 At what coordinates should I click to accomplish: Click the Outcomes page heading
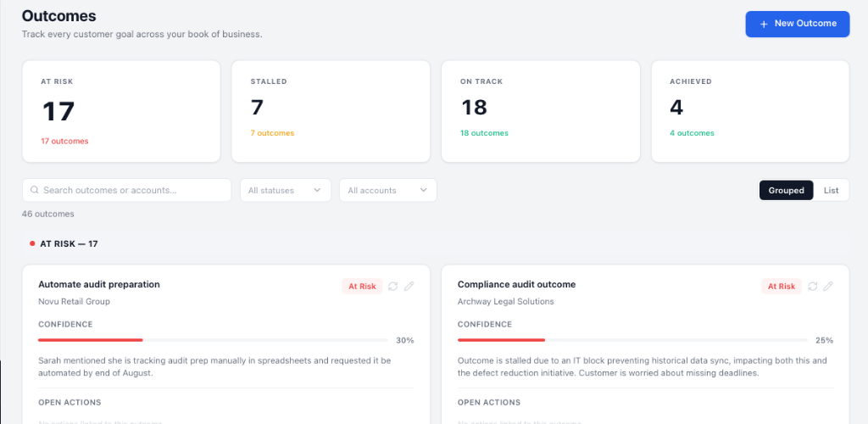58,16
